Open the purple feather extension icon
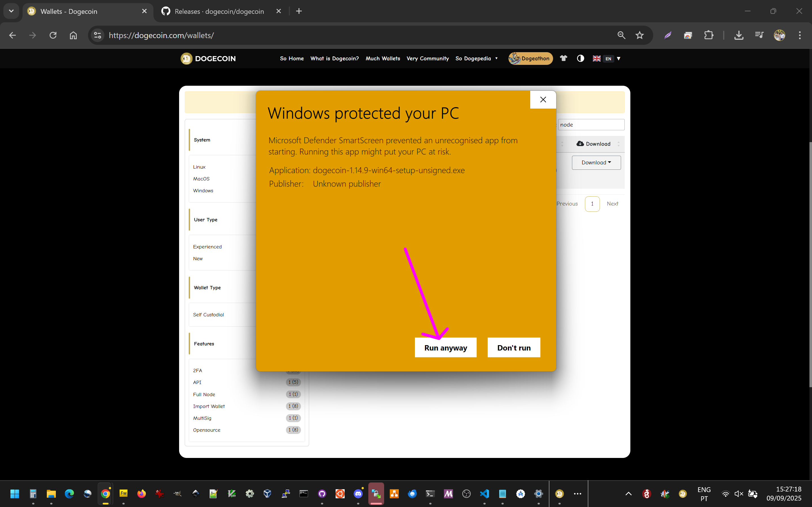Screen dimensions: 812x507 point(668,35)
